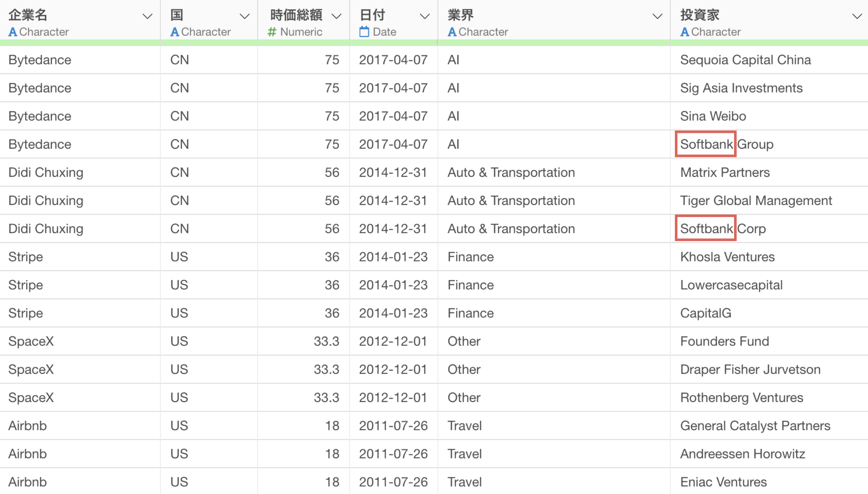Click the Sig Asia Investments cell
The image size is (868, 494).
(x=769, y=88)
